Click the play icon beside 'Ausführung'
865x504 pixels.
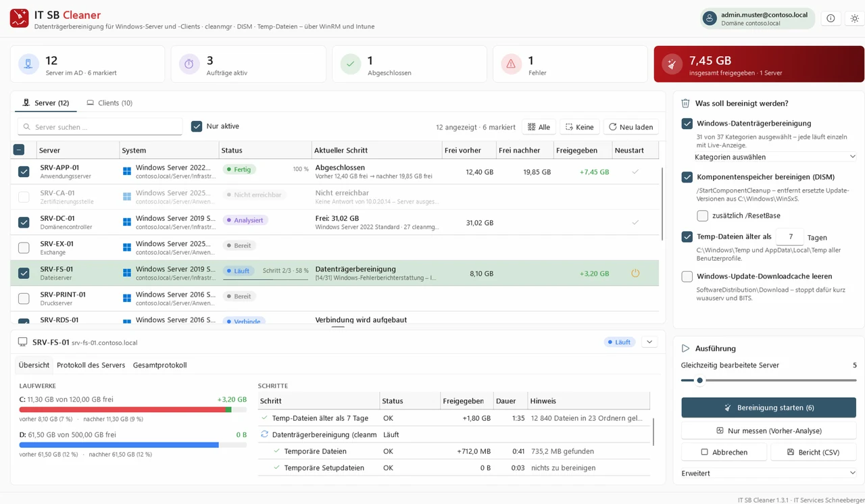point(685,349)
